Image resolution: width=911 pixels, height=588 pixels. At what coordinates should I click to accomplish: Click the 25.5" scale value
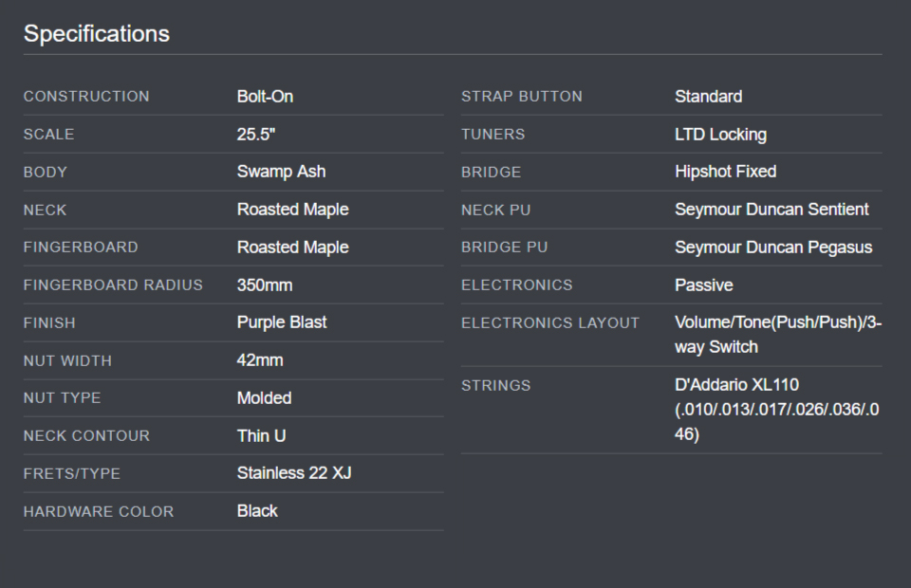[x=255, y=134]
